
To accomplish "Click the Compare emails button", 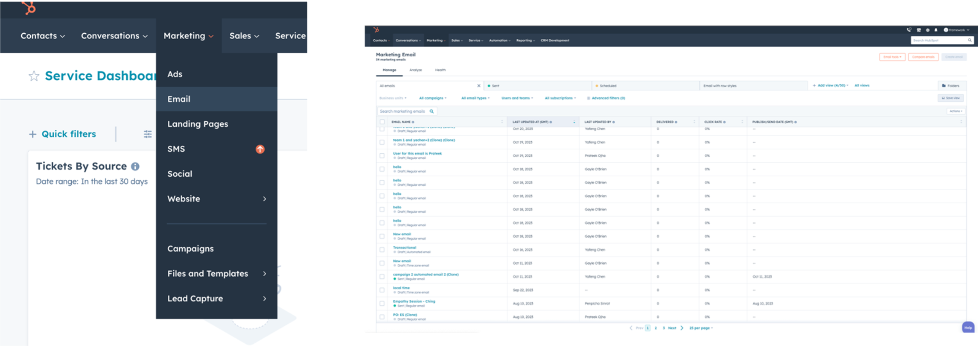I will point(923,57).
